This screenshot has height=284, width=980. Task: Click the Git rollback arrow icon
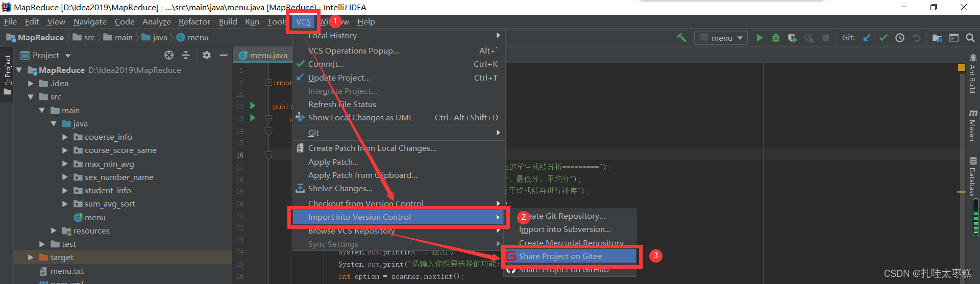click(917, 38)
